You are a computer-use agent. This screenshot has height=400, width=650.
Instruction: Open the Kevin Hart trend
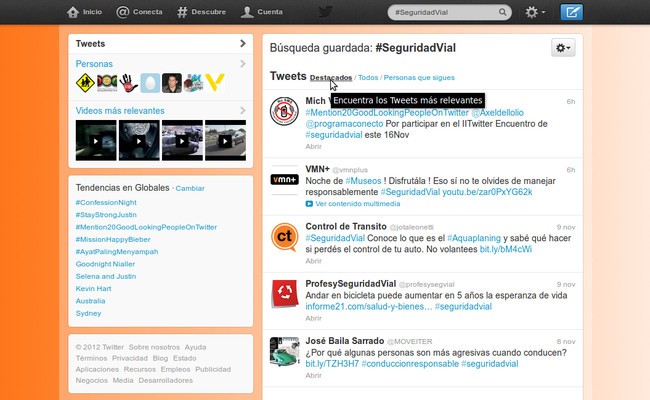(93, 288)
